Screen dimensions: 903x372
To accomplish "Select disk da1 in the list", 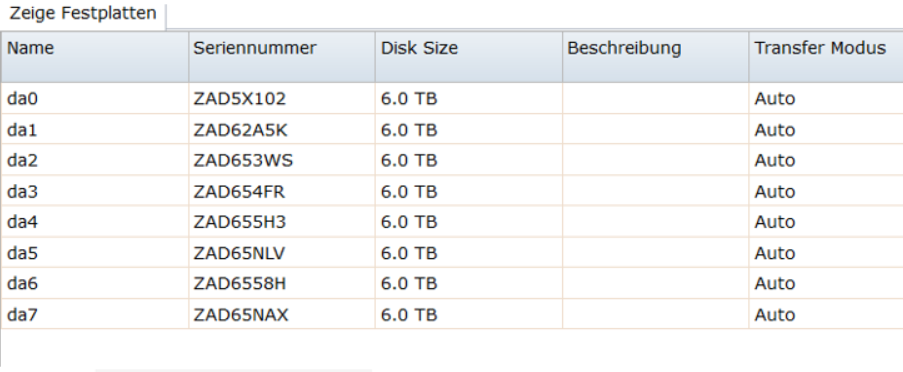I will click(x=452, y=130).
